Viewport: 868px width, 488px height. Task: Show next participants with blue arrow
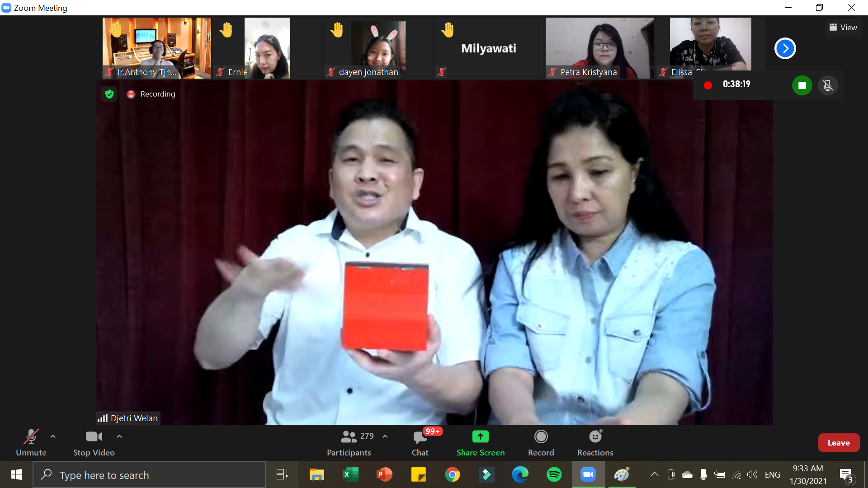click(x=785, y=48)
